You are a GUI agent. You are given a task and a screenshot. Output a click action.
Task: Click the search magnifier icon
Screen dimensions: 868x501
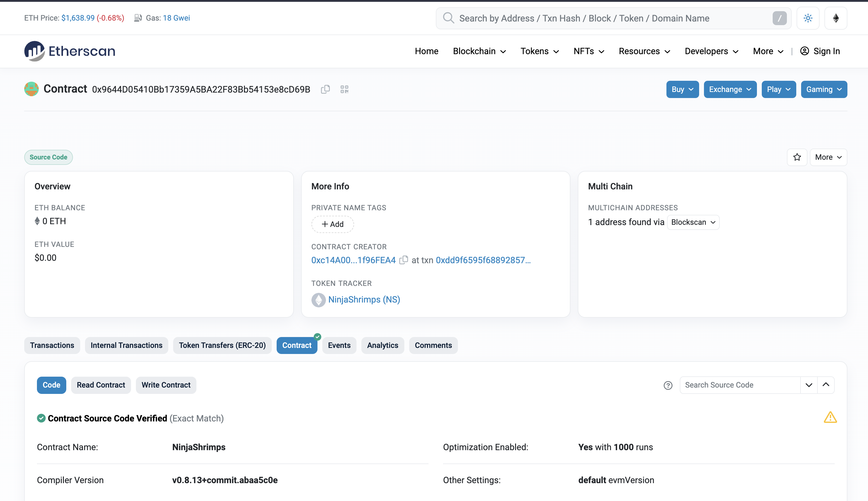[x=449, y=18]
